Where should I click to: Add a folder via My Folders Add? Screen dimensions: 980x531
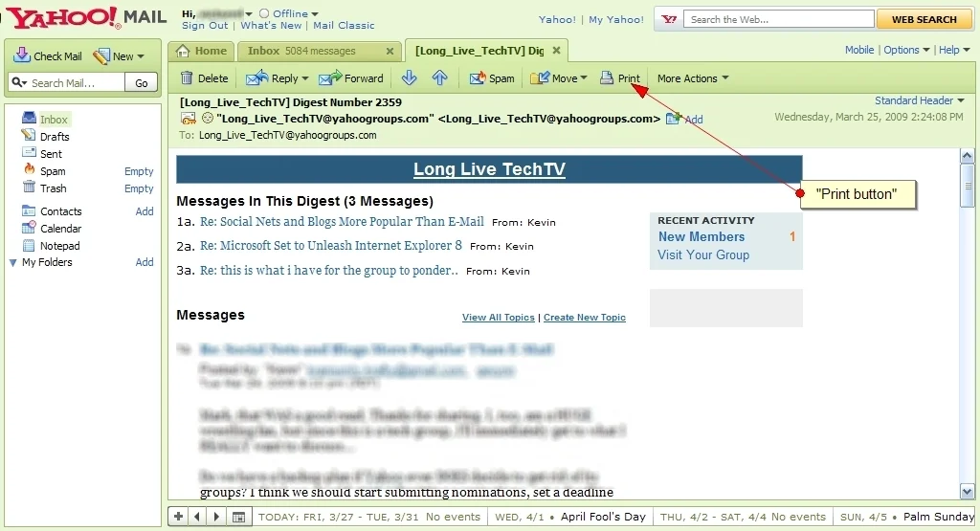coord(145,262)
